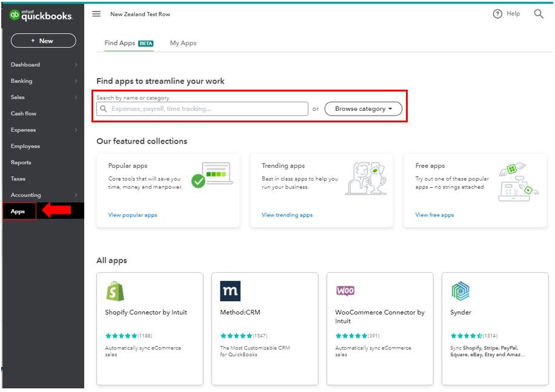Click the Trending apps illustration
Viewport: 555px width, 392px height.
pos(365,178)
